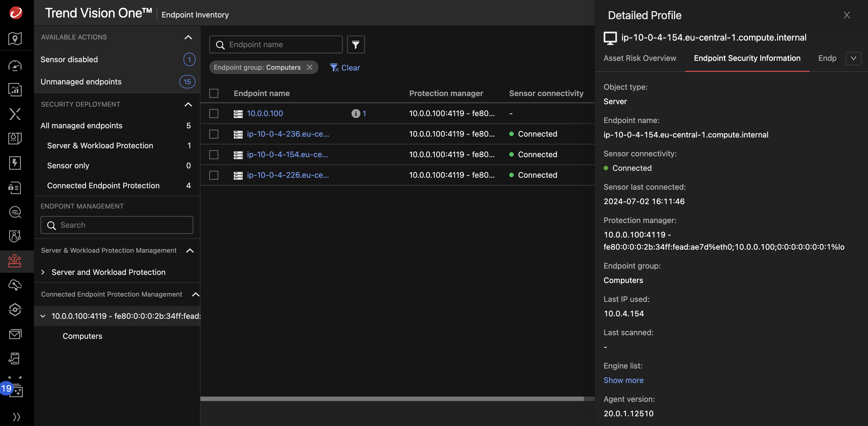This screenshot has height=426, width=868.
Task: Click the server icon beside ip-10-0-4-236
Action: [238, 134]
